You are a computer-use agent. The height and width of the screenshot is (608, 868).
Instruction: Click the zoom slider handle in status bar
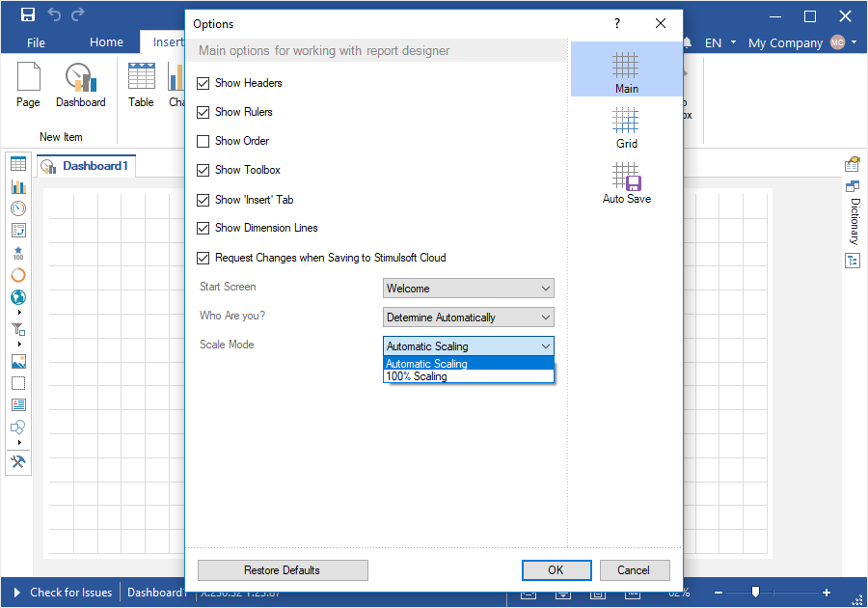tap(755, 592)
